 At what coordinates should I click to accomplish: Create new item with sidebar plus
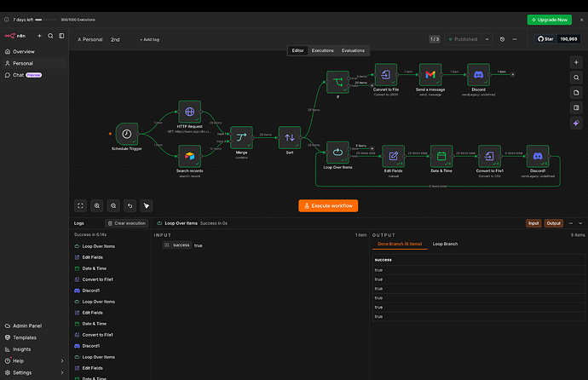(x=39, y=36)
